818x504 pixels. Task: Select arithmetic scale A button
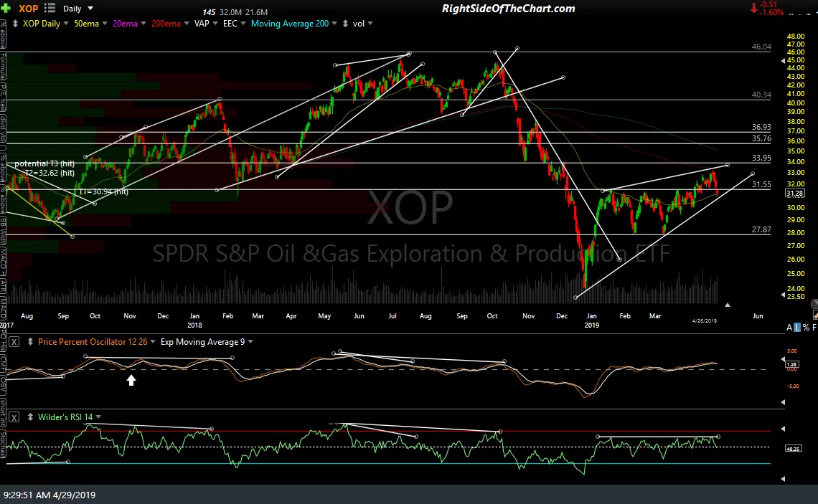tap(789, 328)
